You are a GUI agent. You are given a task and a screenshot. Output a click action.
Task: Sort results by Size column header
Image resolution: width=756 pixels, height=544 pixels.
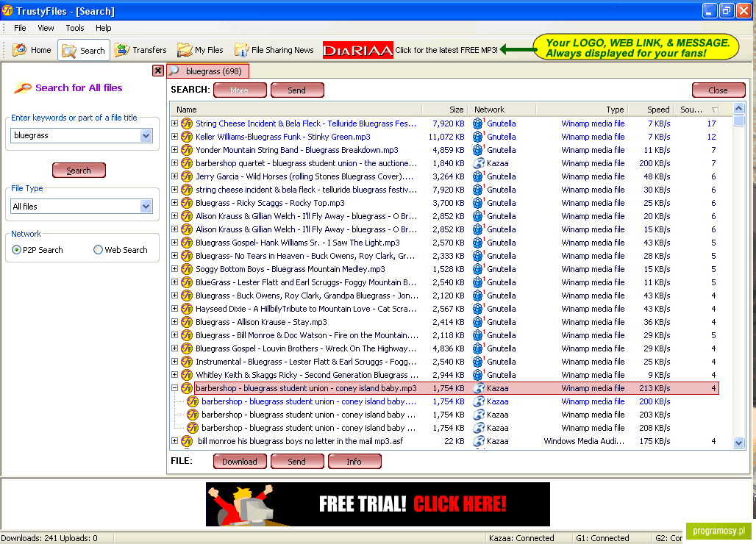click(444, 110)
